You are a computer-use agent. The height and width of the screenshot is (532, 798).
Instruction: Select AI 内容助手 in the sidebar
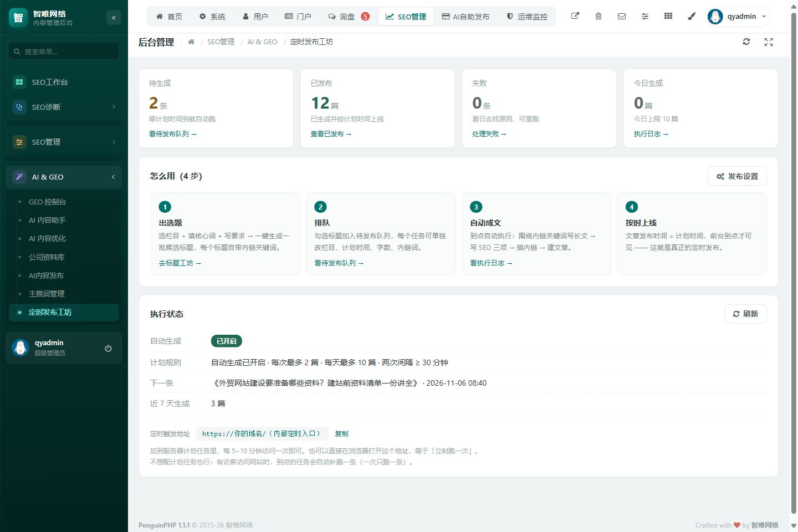pos(64,220)
